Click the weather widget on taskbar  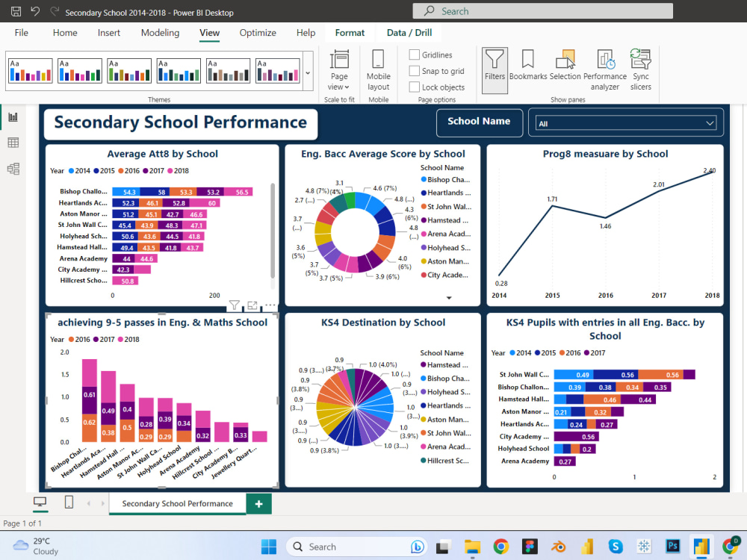[36, 547]
